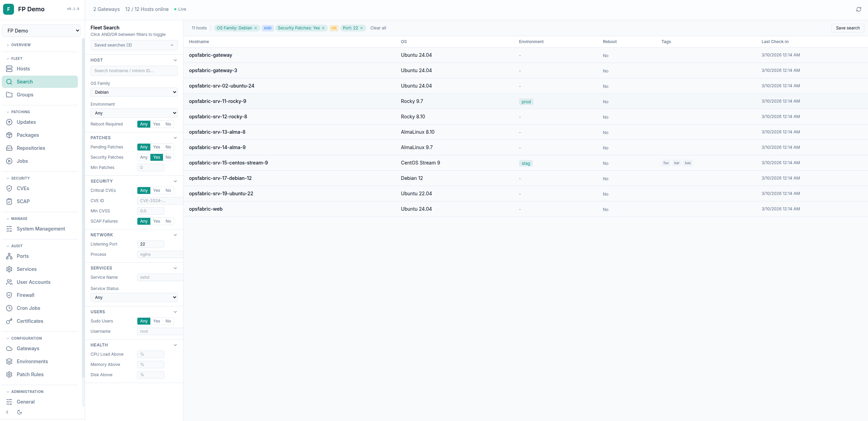The width and height of the screenshot is (868, 421).
Task: Set Security Patches filter to No
Action: pyautogui.click(x=168, y=157)
